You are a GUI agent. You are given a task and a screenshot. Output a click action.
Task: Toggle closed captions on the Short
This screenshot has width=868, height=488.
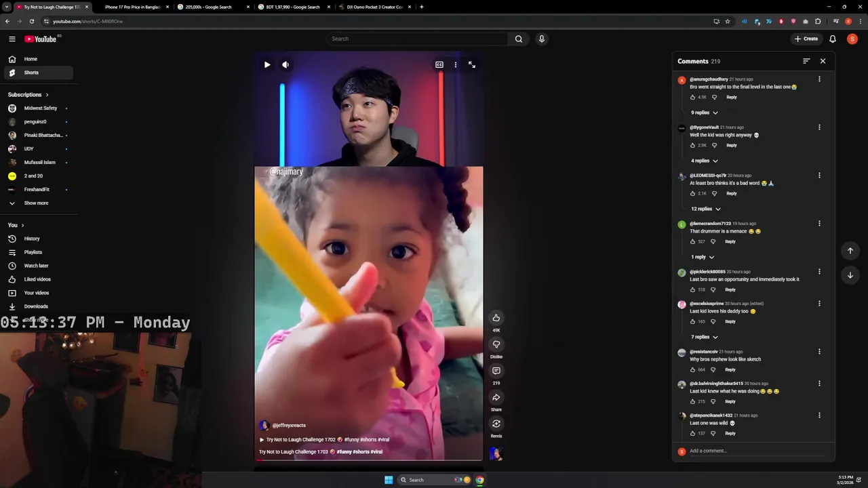click(x=439, y=65)
